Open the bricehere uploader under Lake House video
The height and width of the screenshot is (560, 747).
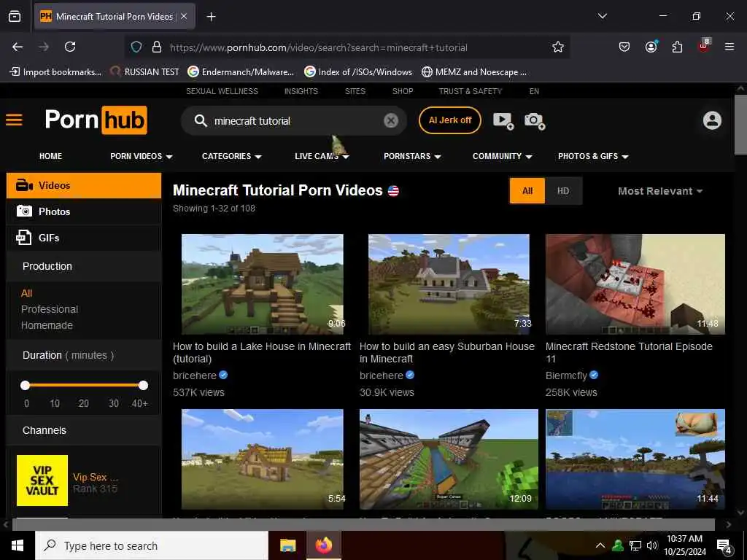[x=195, y=376]
